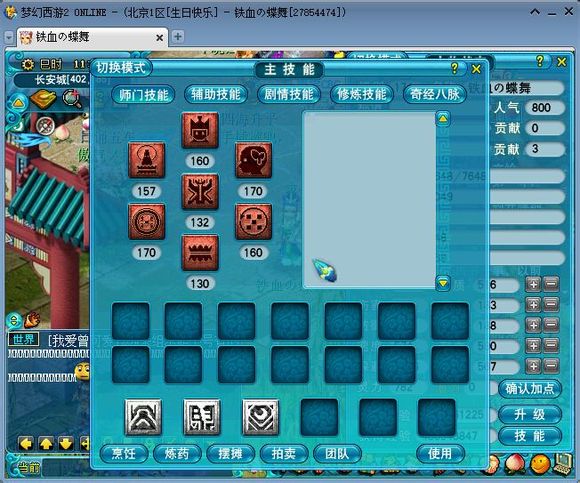
Task: Click the 摆摊 button
Action: tap(230, 454)
